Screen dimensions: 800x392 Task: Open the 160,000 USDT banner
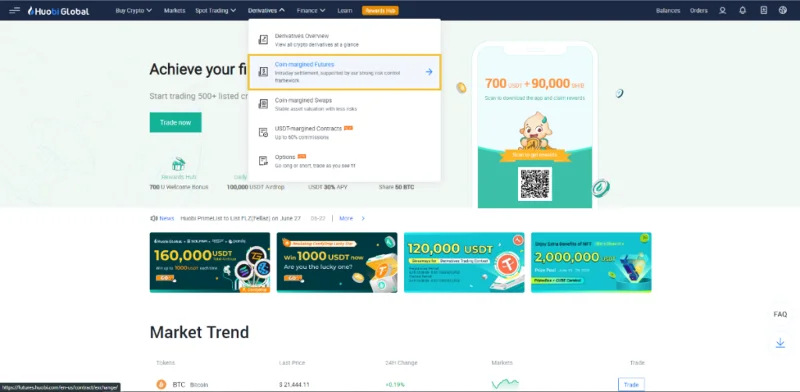(x=210, y=262)
